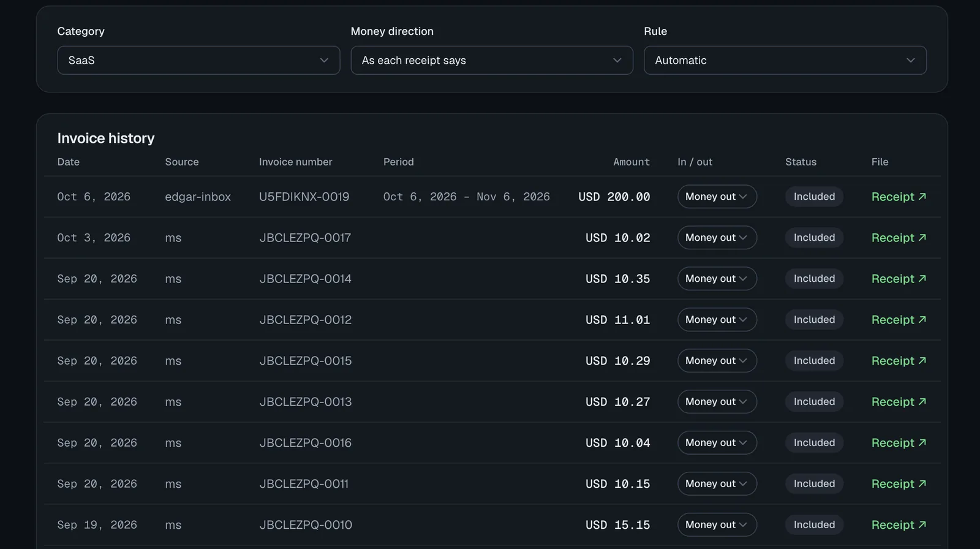Click Included status of invoice JBCLEZPQ-0010

point(814,525)
